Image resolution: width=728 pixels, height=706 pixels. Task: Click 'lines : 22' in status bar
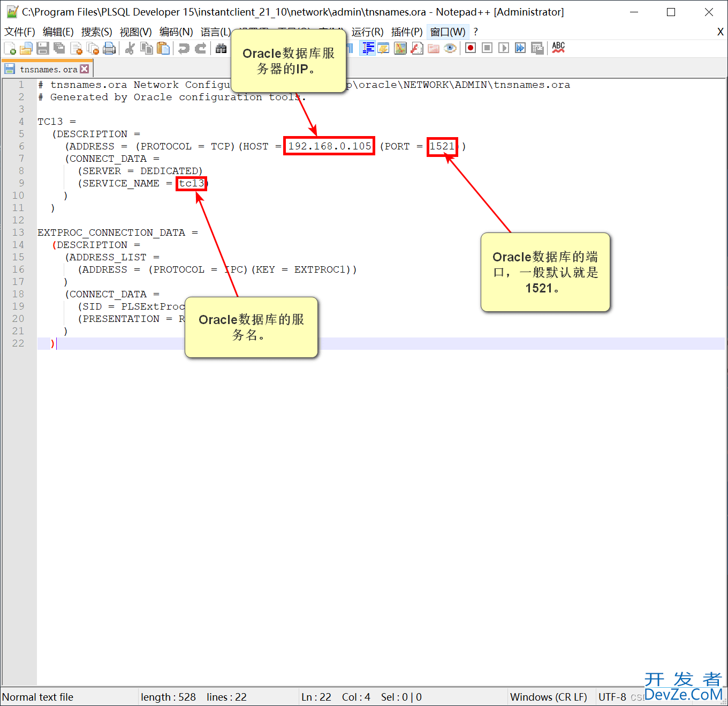(226, 697)
